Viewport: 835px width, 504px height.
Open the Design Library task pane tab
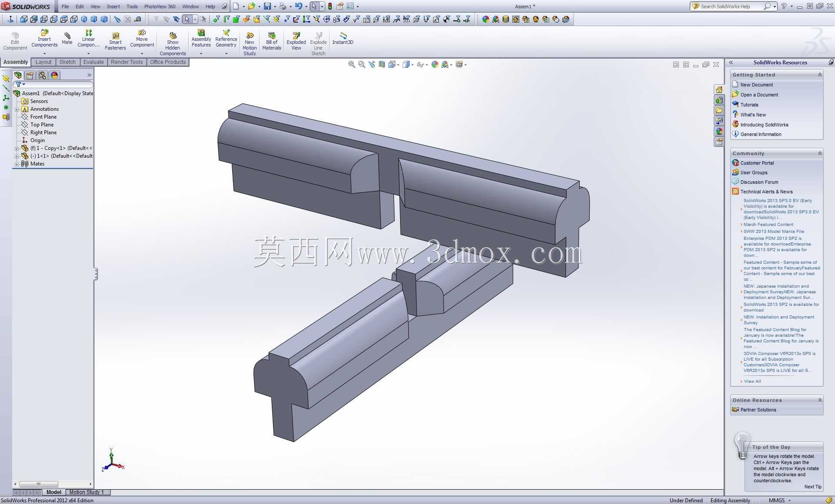[x=719, y=100]
